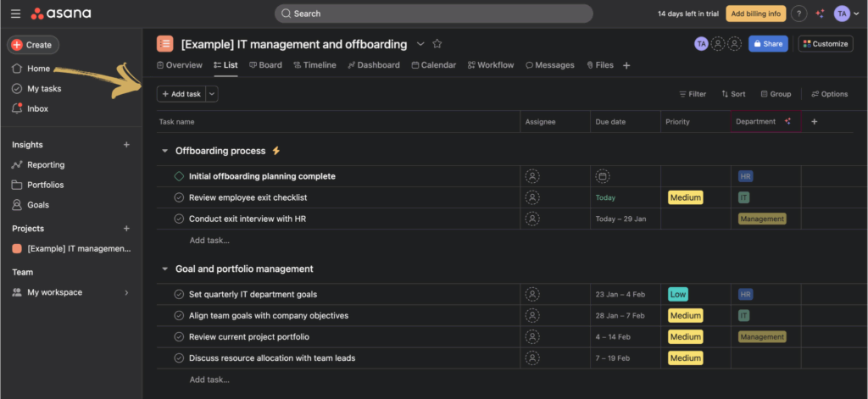
Task: Click the Share button
Action: pyautogui.click(x=767, y=44)
